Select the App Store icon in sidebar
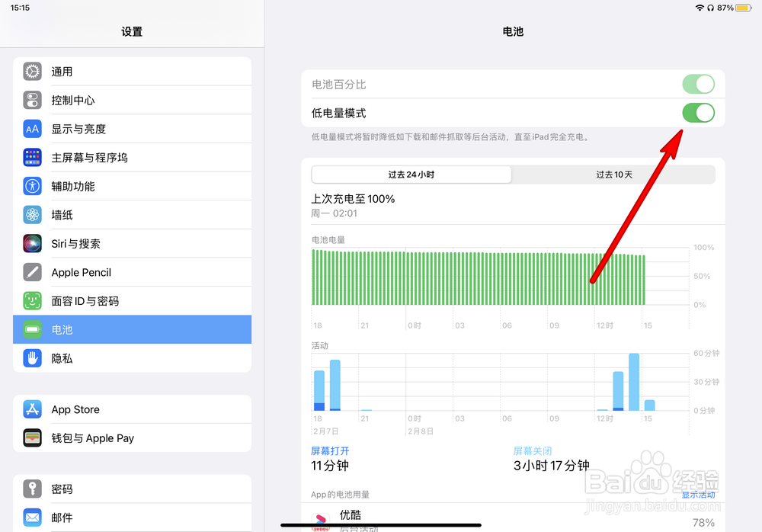Viewport: 762px width, 532px height. pos(32,409)
